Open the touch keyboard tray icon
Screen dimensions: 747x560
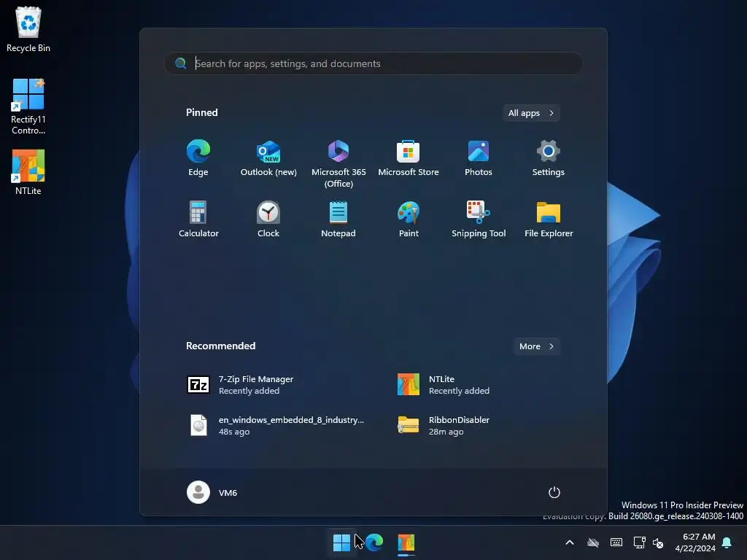coord(616,542)
